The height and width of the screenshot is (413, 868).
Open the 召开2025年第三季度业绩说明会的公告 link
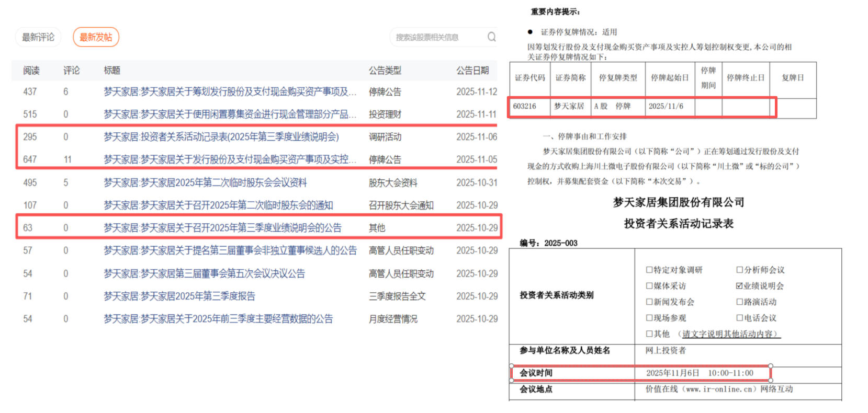point(222,228)
